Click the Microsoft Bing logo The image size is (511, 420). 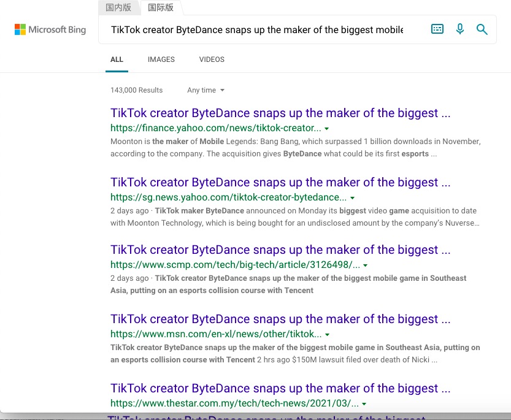pos(50,29)
